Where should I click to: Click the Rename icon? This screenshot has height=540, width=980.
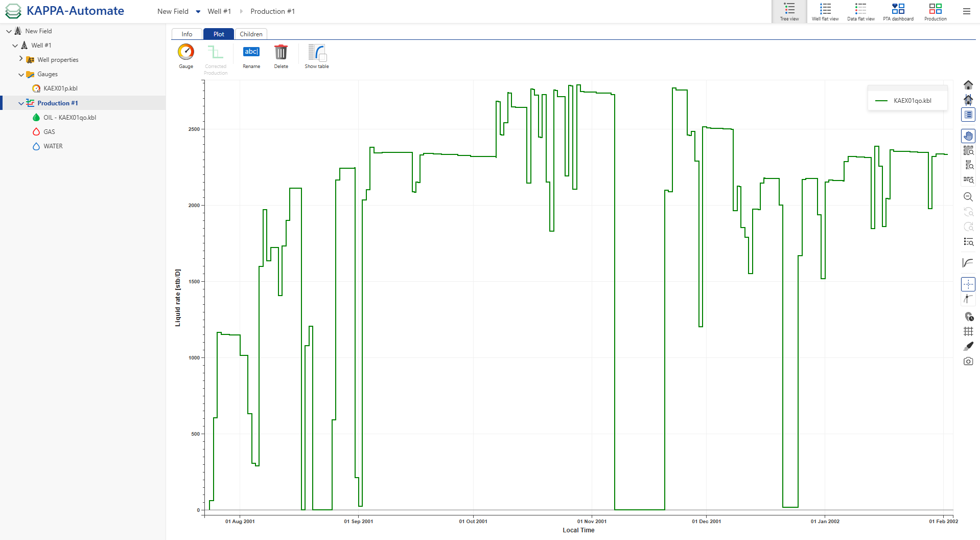point(251,53)
